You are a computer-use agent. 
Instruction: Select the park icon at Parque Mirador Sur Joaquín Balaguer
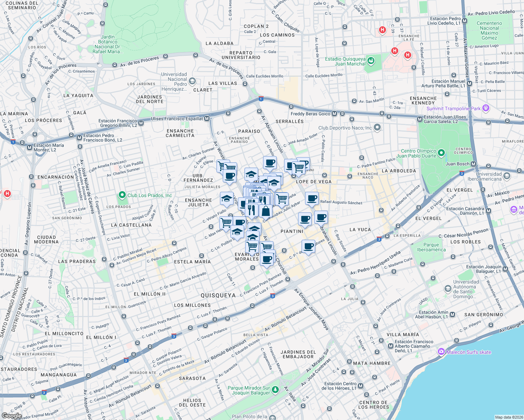point(276,389)
